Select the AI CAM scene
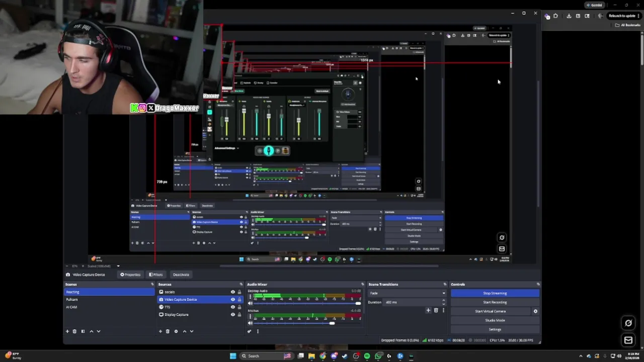Screen dimensions: 644x362 pyautogui.click(x=110, y=307)
